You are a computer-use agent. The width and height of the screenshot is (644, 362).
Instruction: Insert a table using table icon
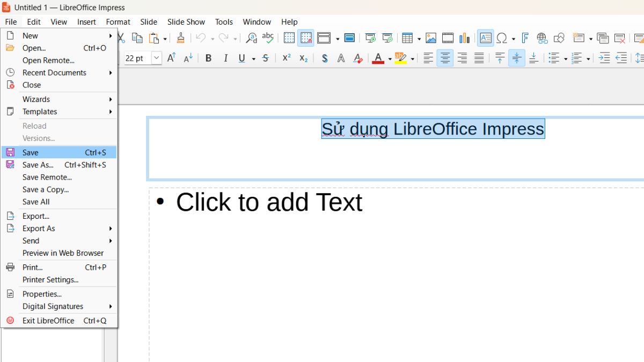click(x=408, y=38)
